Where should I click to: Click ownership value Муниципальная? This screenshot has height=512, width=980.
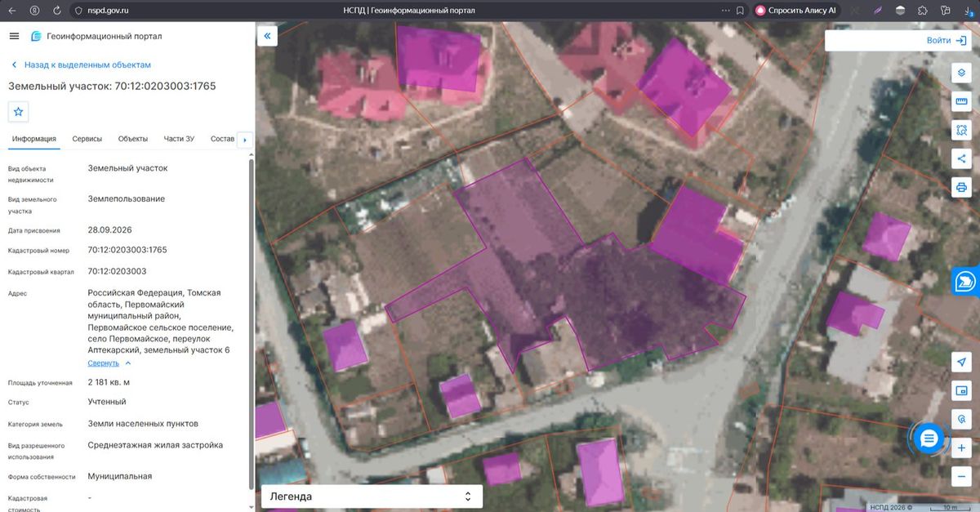pos(120,476)
